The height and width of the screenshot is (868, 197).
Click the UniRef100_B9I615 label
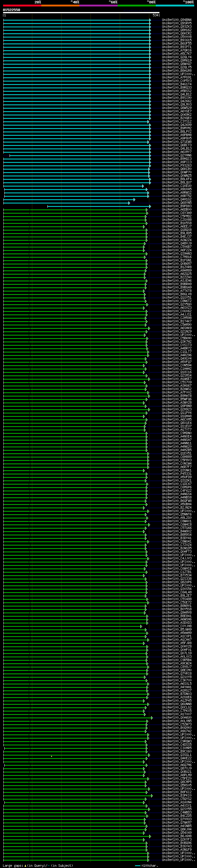(177, 40)
